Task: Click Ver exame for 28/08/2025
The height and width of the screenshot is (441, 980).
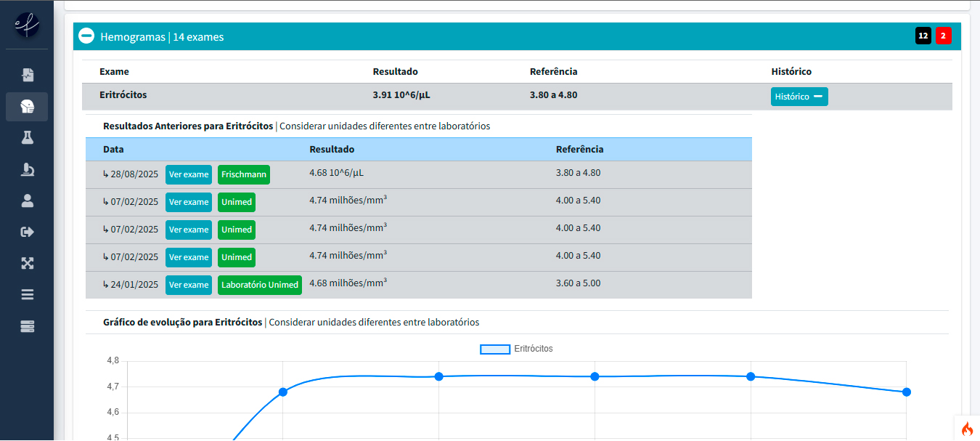Action: [x=189, y=174]
